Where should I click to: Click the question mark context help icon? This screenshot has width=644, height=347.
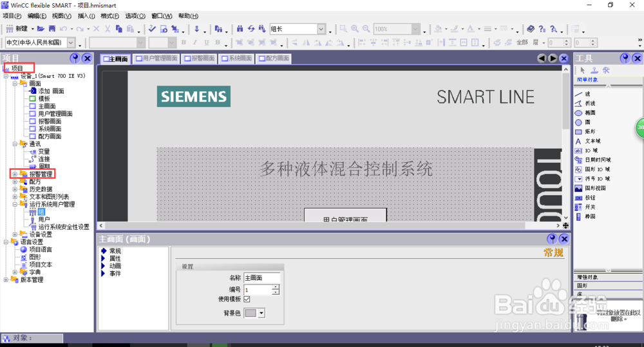click(x=542, y=29)
